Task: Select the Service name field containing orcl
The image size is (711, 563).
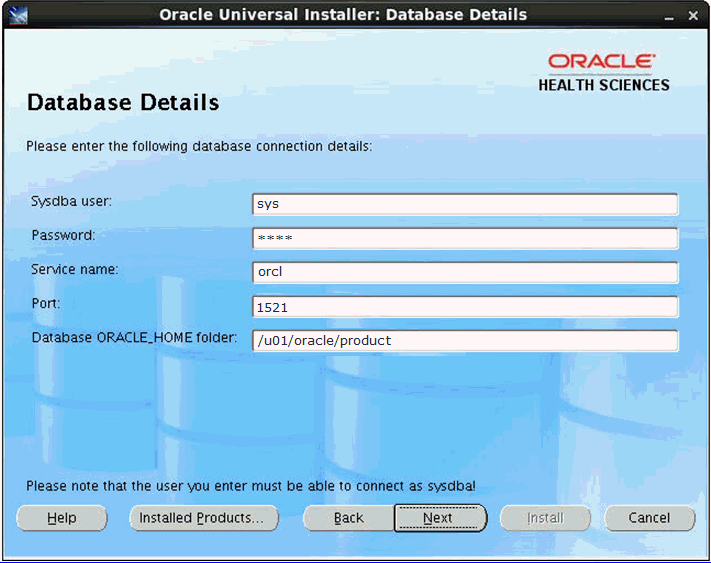Action: click(465, 272)
